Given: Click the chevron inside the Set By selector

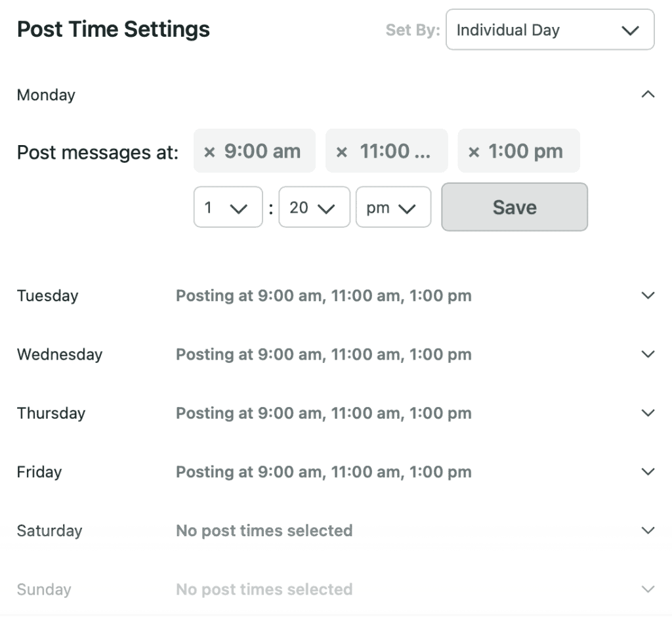Looking at the screenshot, I should tap(630, 30).
